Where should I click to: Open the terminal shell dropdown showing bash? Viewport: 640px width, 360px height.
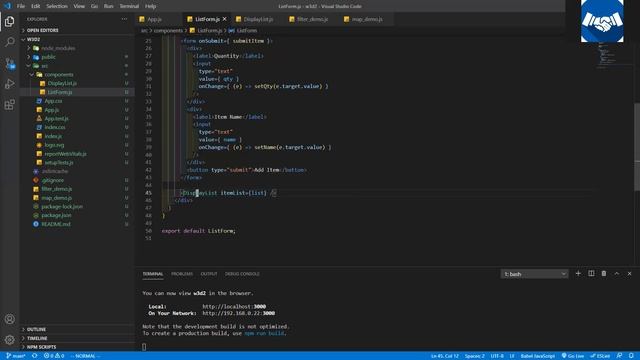[534, 274]
